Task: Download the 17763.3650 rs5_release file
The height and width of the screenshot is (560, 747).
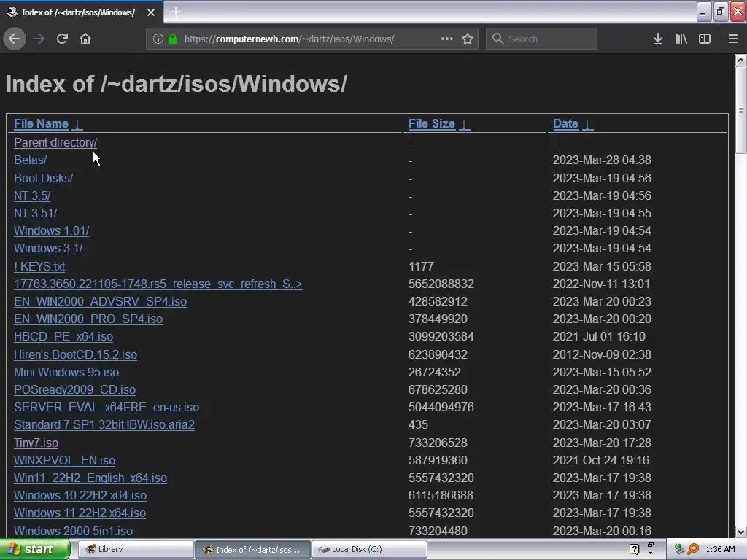Action: [158, 284]
